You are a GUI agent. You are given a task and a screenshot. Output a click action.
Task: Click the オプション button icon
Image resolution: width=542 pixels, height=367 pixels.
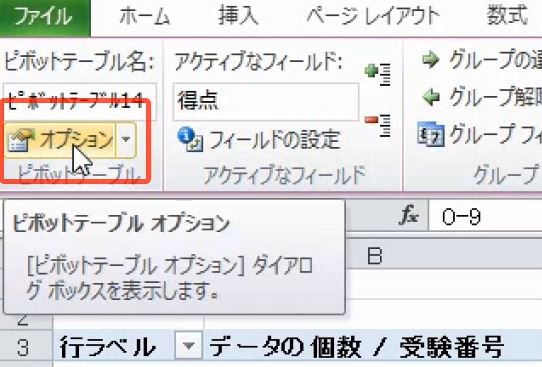click(20, 140)
